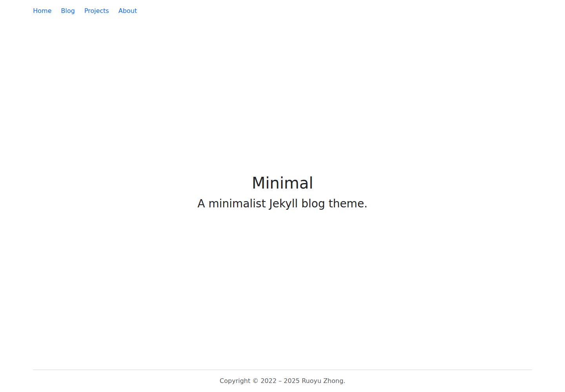Go to the Blog page

coord(68,11)
